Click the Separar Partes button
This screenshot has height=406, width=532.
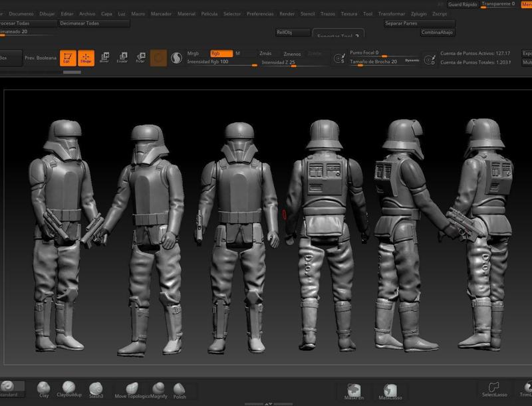click(x=419, y=23)
